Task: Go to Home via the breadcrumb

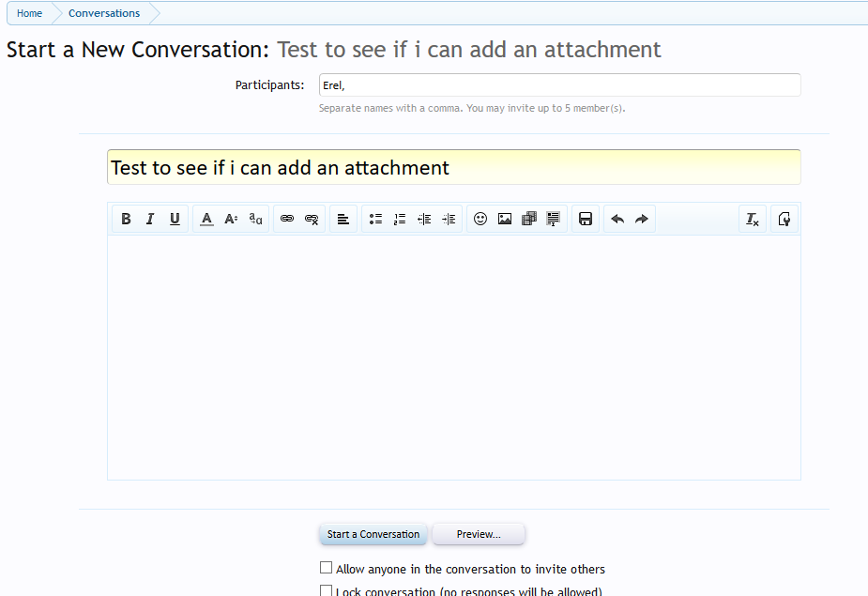Action: point(29,12)
